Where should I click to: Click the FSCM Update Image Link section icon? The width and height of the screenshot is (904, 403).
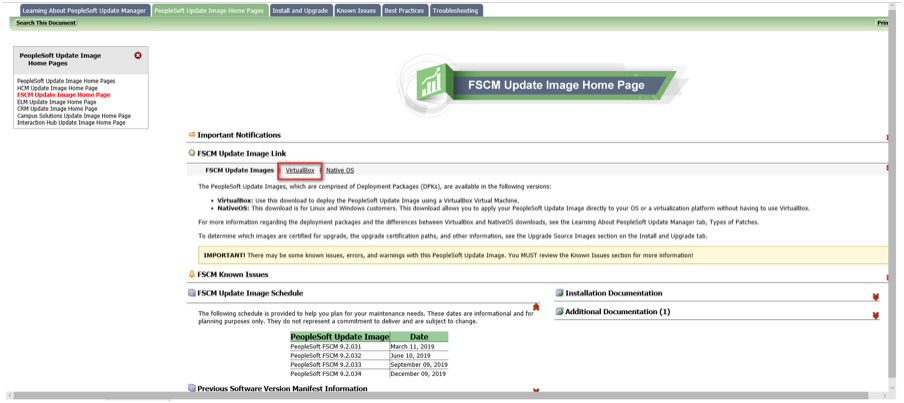pyautogui.click(x=191, y=153)
